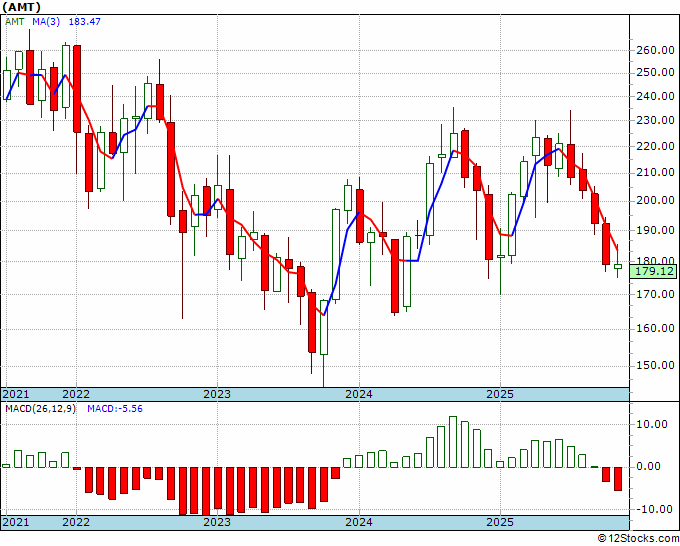The height and width of the screenshot is (546, 680).
Task: Click the 240.00 price axis label
Action: point(655,97)
